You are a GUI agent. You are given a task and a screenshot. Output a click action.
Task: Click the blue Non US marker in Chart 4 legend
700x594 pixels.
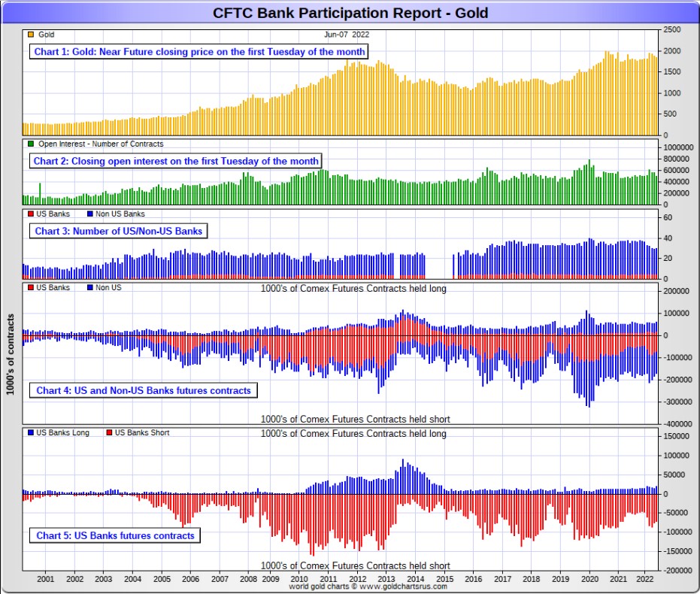click(x=91, y=287)
